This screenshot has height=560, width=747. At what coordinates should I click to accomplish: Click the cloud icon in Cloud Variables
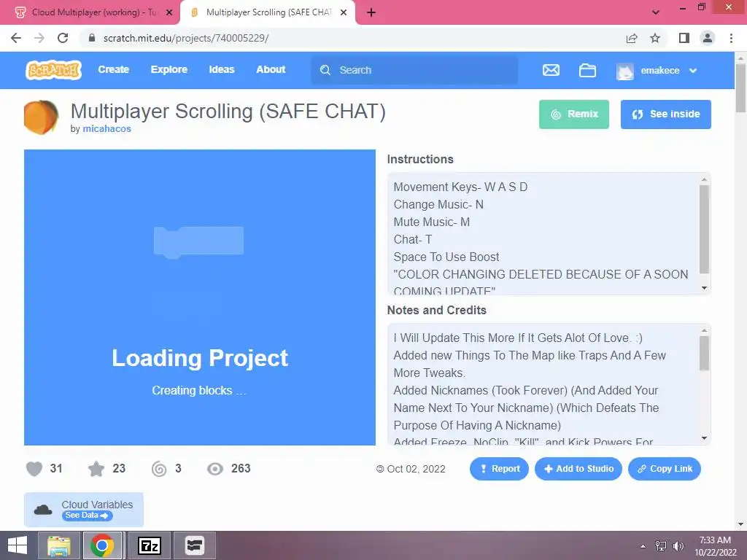point(43,510)
